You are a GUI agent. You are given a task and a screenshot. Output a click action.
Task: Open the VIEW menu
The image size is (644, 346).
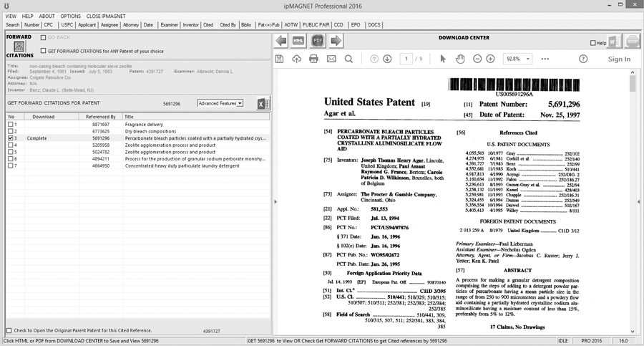pos(11,16)
